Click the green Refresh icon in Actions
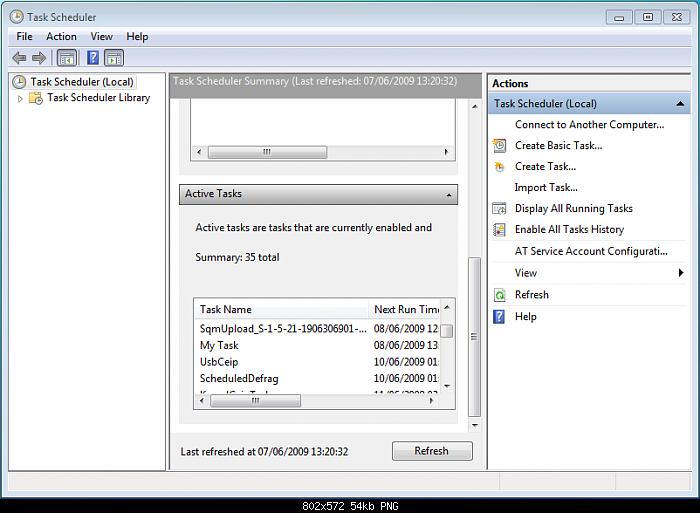700x513 pixels. coord(499,295)
